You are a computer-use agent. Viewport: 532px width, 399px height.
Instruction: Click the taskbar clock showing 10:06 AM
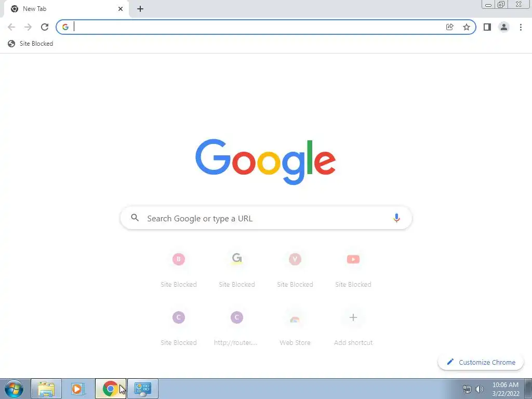(506, 389)
